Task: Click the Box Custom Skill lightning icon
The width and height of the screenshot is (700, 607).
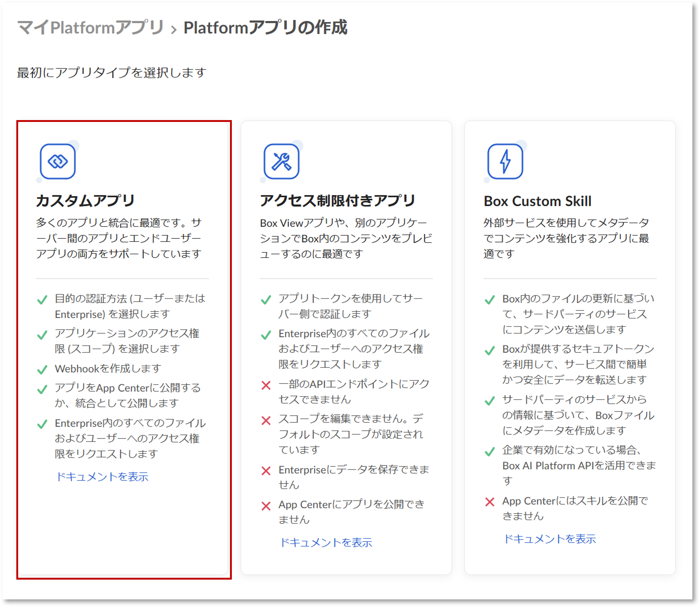Action: pos(505,161)
